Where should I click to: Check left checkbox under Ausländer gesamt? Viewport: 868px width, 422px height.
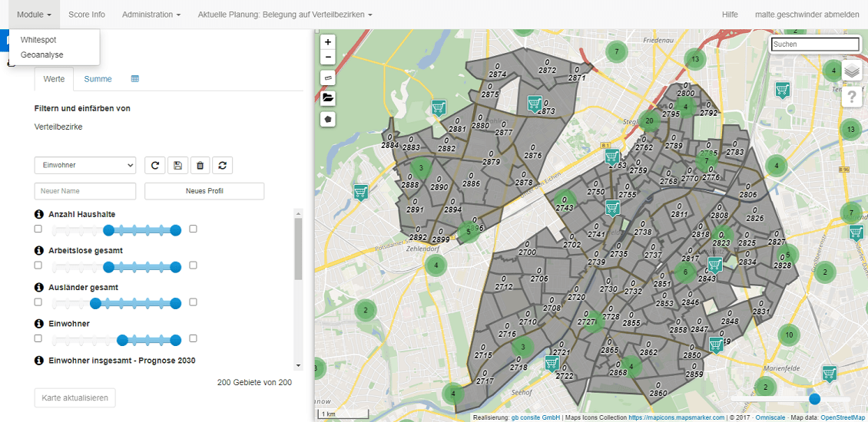click(38, 302)
